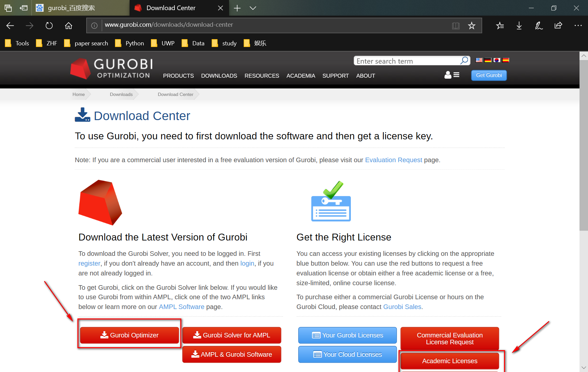The height and width of the screenshot is (372, 588).
Task: Click the page vertical scrollbar thumb
Action: [584, 145]
